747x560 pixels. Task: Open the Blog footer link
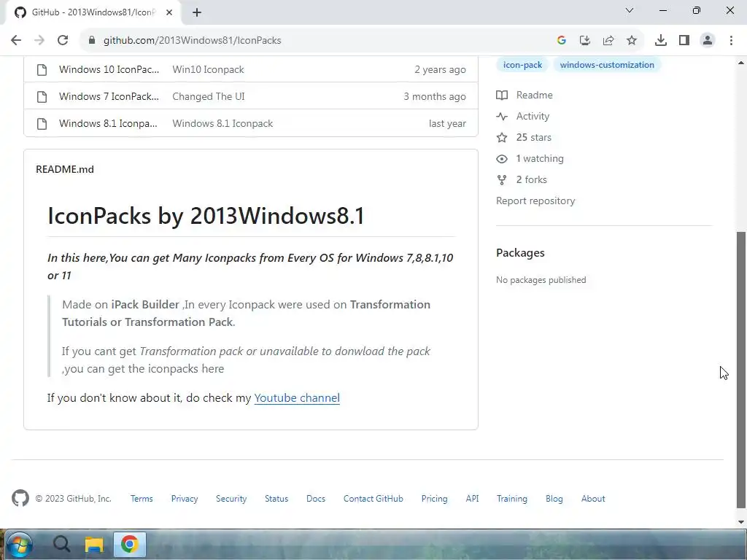[554, 499]
